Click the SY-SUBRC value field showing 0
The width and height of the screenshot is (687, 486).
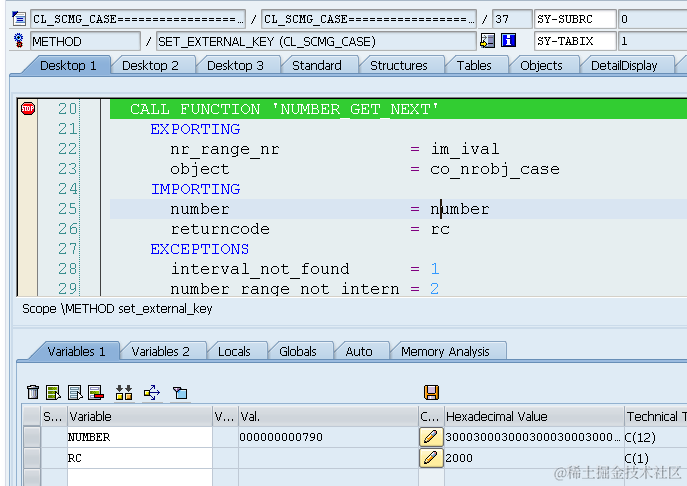click(x=652, y=19)
